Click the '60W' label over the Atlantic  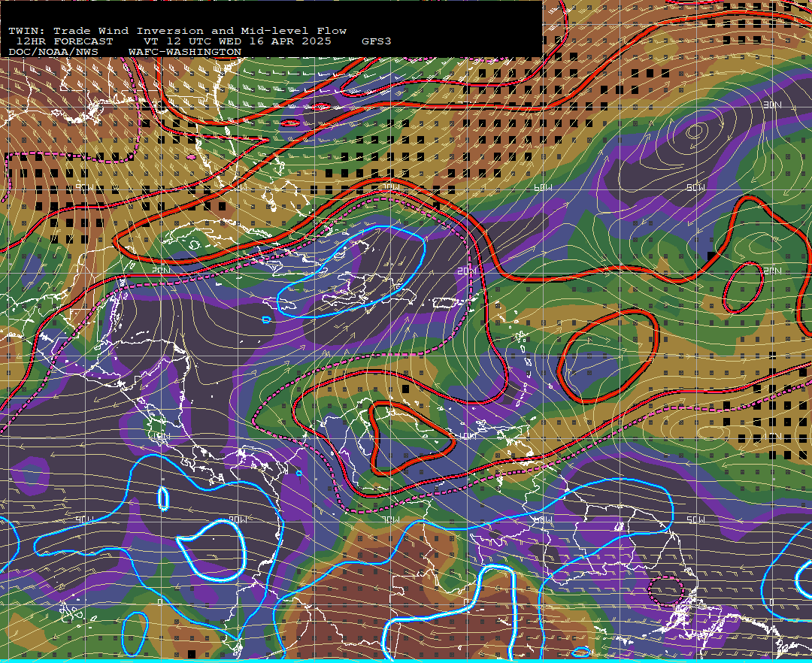pos(544,187)
